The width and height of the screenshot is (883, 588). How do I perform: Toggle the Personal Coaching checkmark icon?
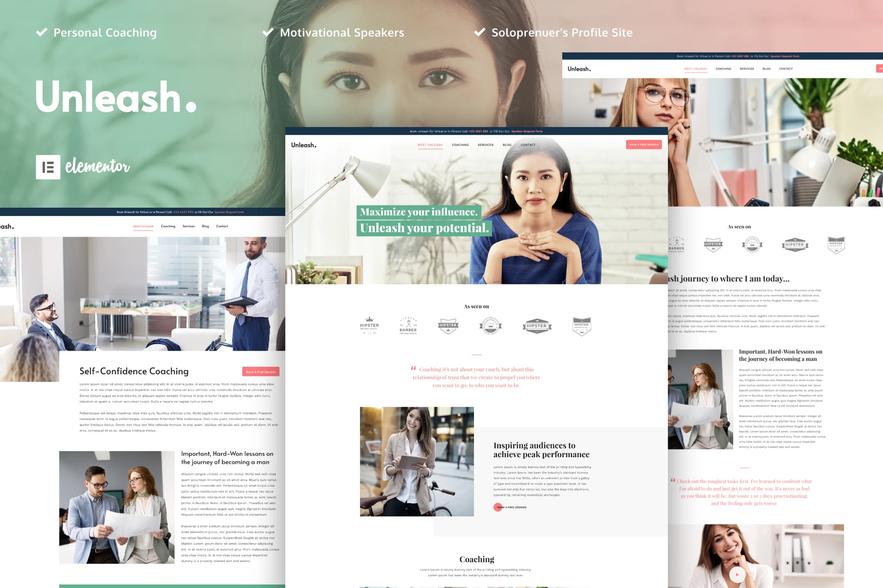(42, 32)
